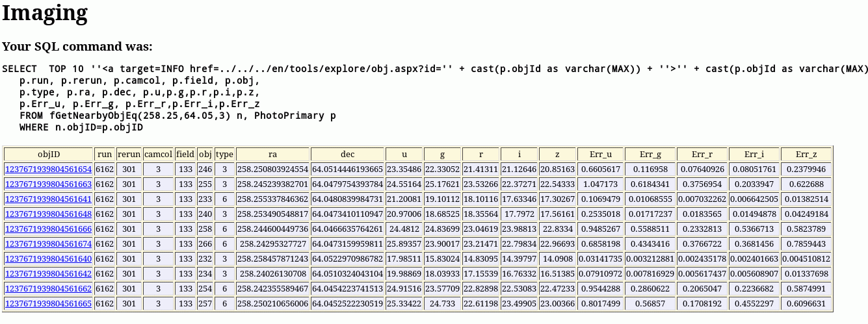Open object link 1237671939804561641
This screenshot has width=868, height=324.
pyautogui.click(x=49, y=199)
